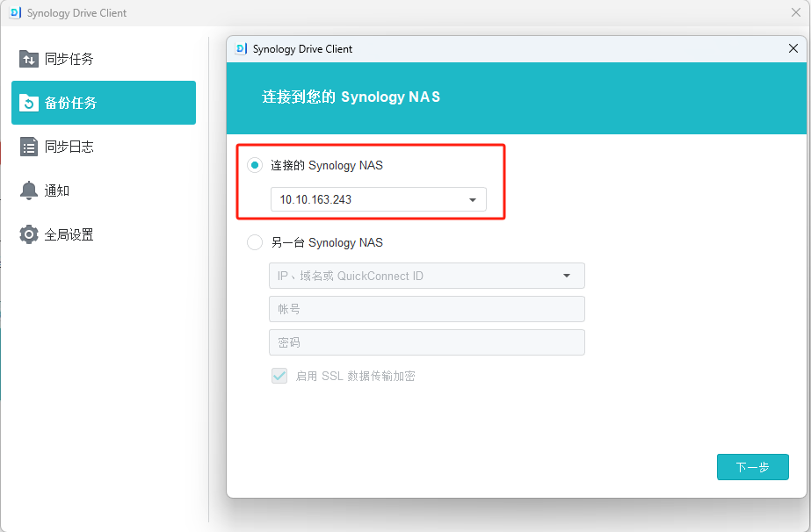
Task: Expand the IP/QuickConnect ID dropdown arrow
Action: pos(567,276)
